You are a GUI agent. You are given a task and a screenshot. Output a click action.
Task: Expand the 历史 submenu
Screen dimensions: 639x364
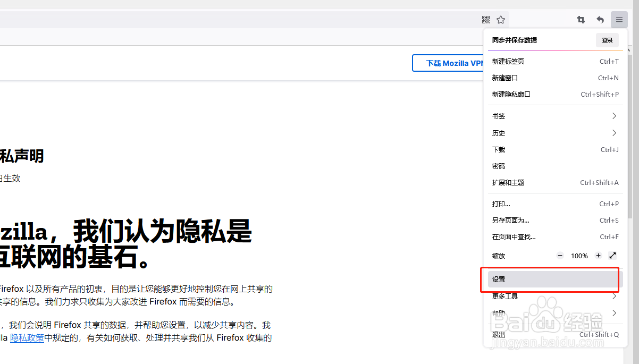pos(555,133)
